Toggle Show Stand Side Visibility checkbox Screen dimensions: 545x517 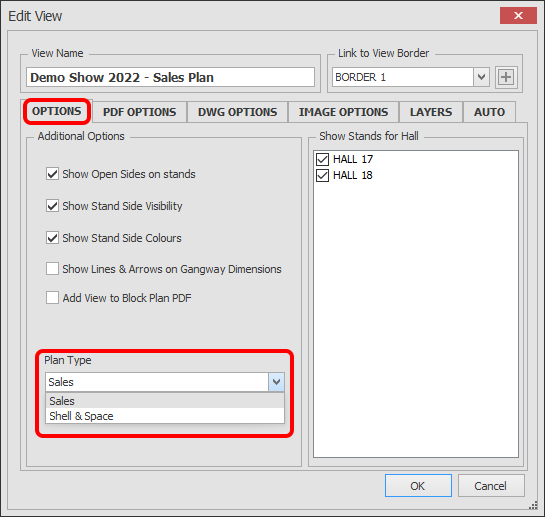click(x=52, y=205)
